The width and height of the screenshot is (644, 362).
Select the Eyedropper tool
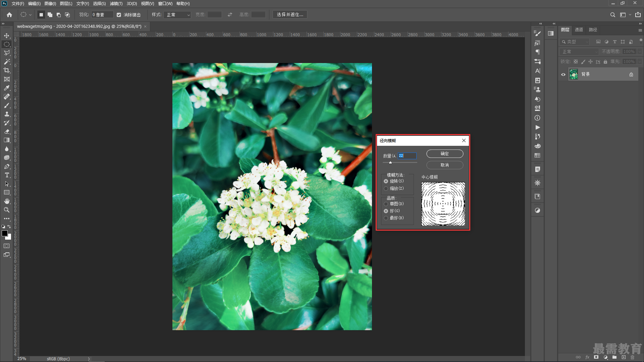7,88
